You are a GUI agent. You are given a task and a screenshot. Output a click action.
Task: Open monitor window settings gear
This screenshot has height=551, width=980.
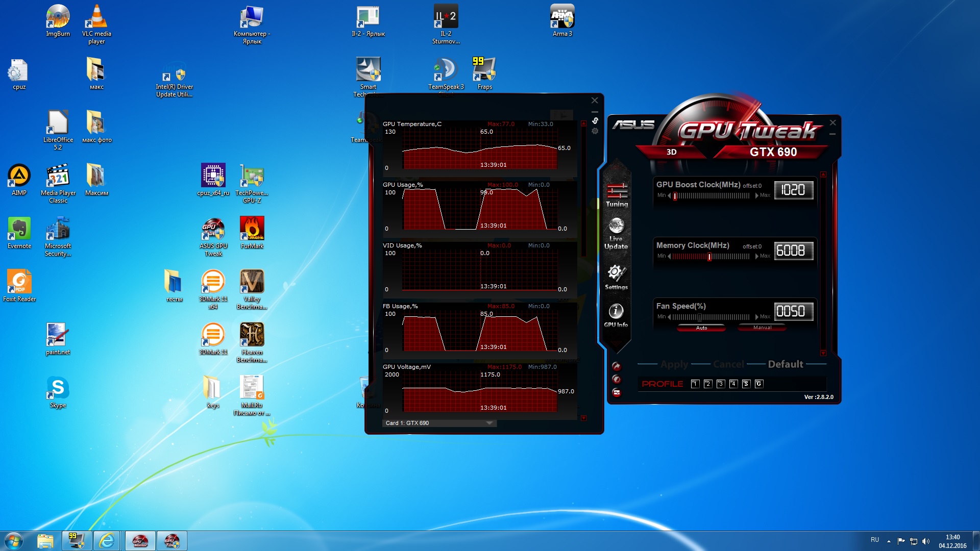595,131
